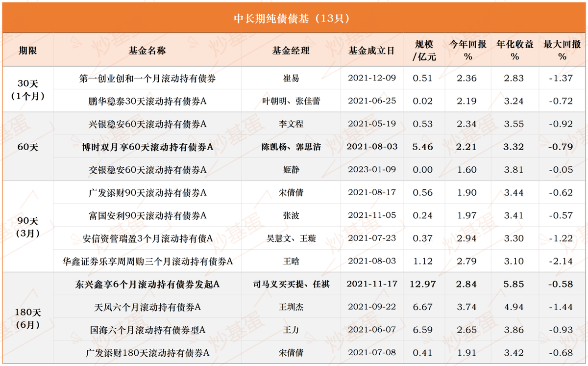Click inception date 2021-06-25

371,101
